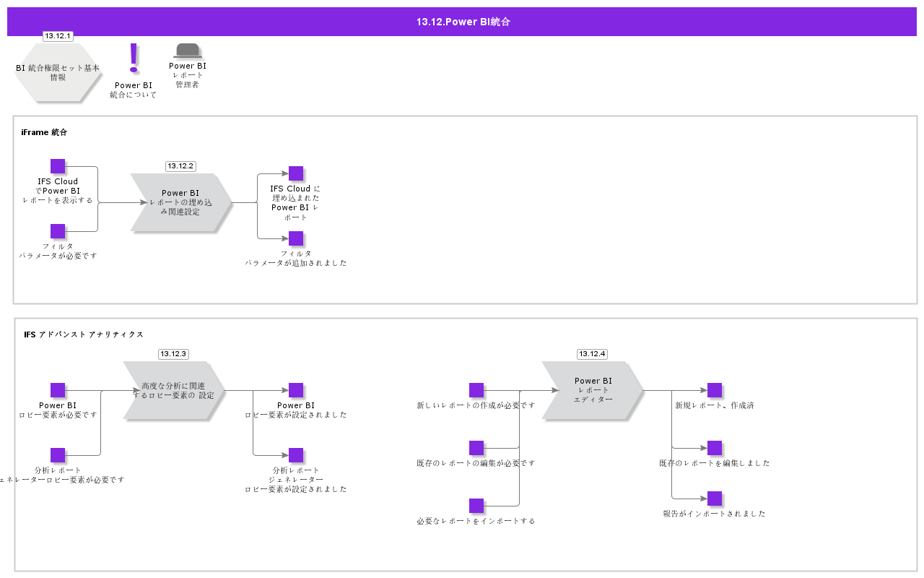Click the purple event square above Power BI ロビー要素が必要です
This screenshot has height=578, width=924.
58,390
